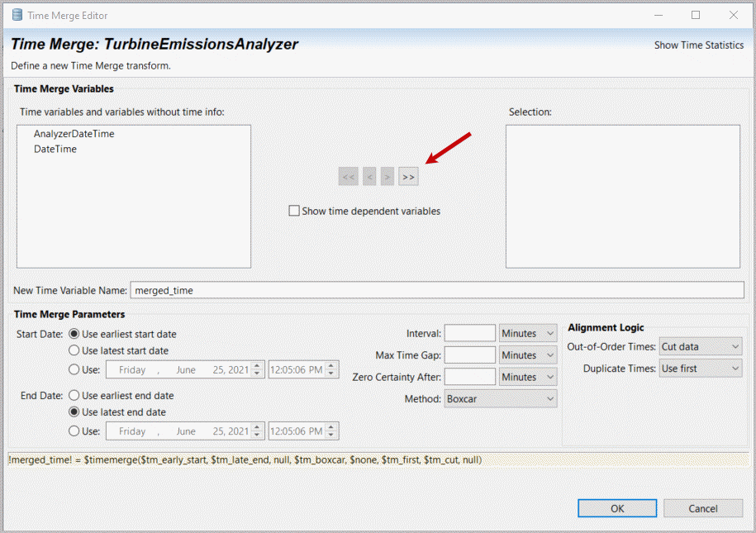Select AnalyzerDateTime in the variables list
The width and height of the screenshot is (756, 533).
click(x=74, y=133)
